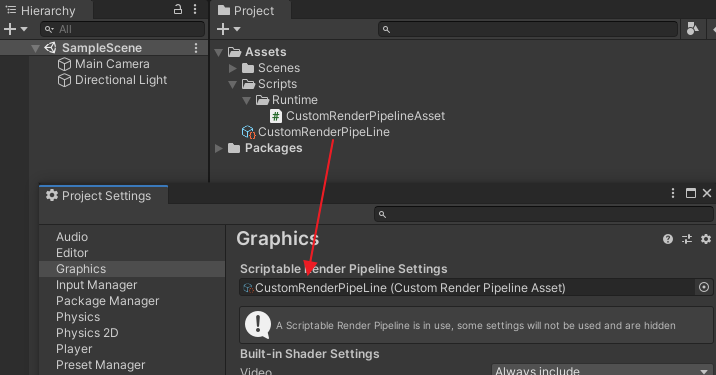This screenshot has width=716, height=375.
Task: Collapse the Runtime folder
Action: 247,100
